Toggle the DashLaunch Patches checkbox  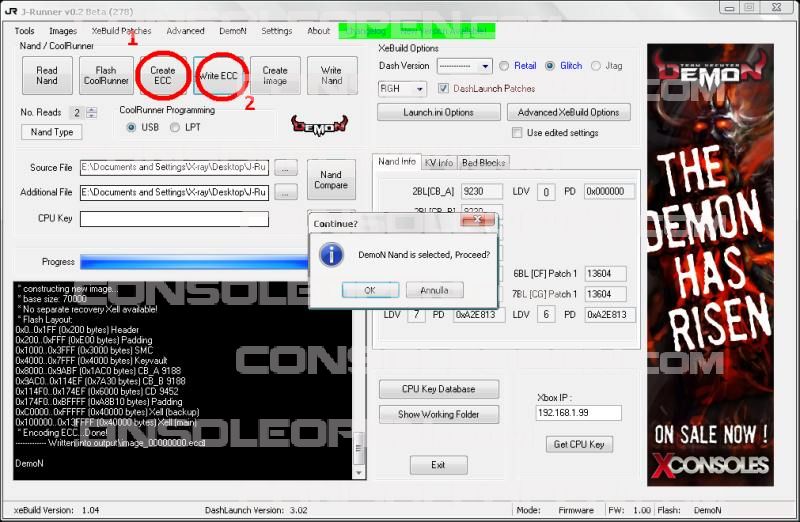tap(445, 89)
